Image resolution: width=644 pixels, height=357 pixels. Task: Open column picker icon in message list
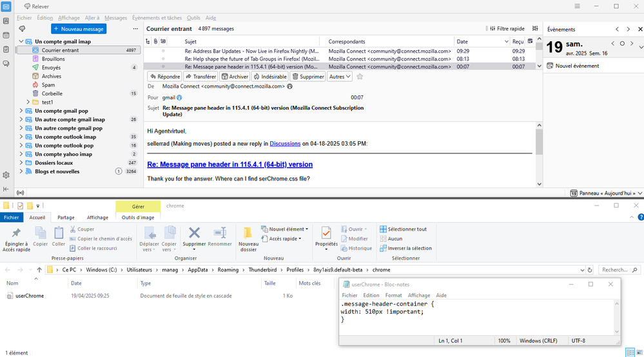(531, 41)
